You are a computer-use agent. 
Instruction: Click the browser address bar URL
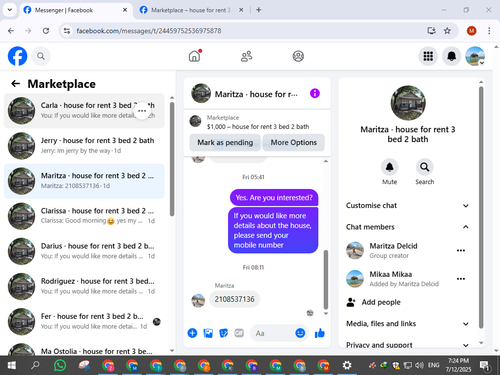coord(148,31)
